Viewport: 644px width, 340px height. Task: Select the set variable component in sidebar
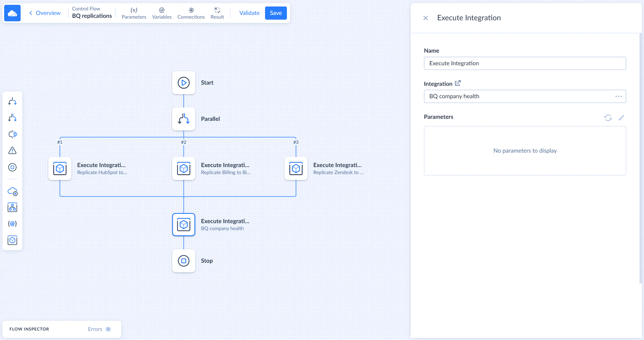click(x=12, y=224)
